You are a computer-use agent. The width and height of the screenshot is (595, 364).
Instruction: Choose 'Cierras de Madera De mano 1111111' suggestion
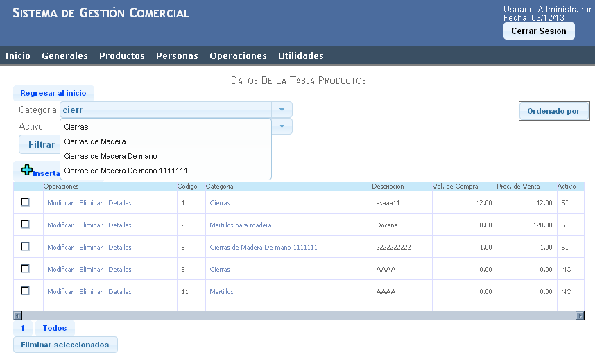click(166, 171)
